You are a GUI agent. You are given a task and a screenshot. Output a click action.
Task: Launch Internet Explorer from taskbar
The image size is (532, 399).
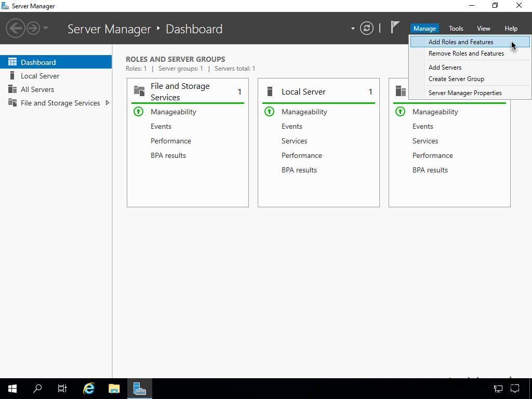coord(88,389)
